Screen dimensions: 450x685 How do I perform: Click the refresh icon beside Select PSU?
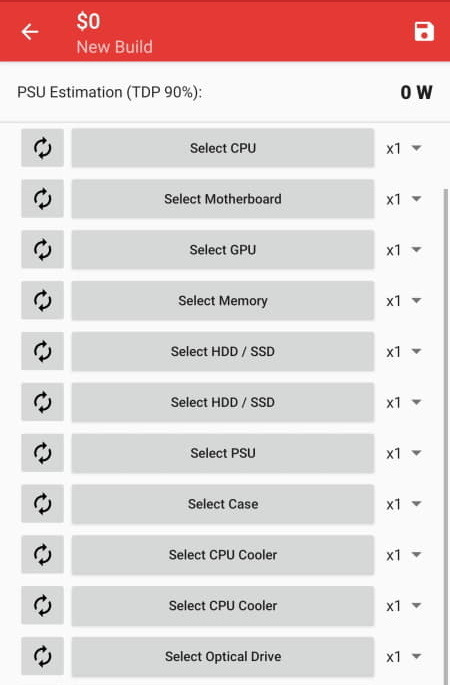(42, 453)
